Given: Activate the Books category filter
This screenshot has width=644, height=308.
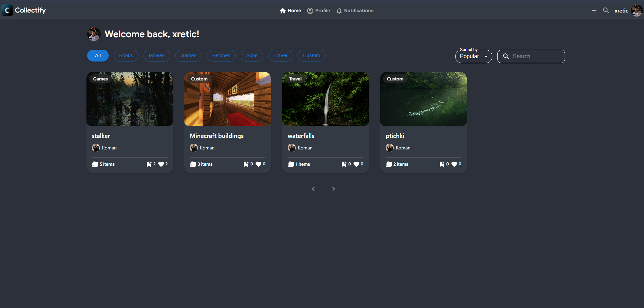Looking at the screenshot, I should tap(126, 55).
